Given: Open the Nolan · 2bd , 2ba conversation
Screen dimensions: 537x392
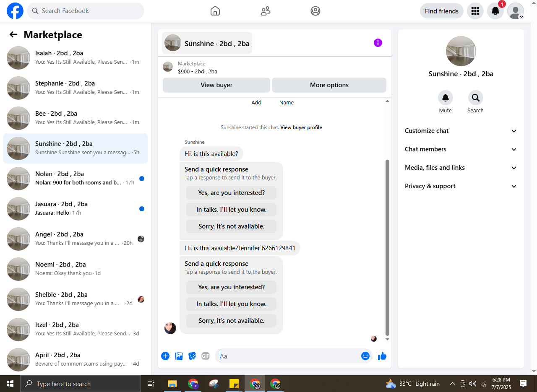Looking at the screenshot, I should [76, 179].
